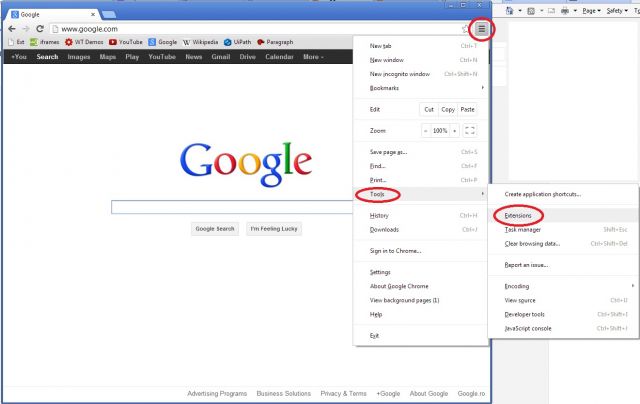
Task: Open the UiPath bookmark
Action: pos(238,43)
